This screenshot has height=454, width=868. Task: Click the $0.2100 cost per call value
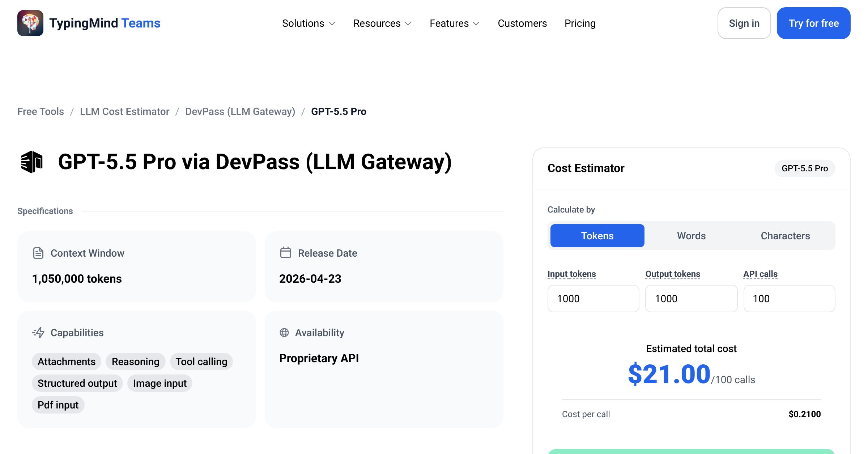click(805, 414)
